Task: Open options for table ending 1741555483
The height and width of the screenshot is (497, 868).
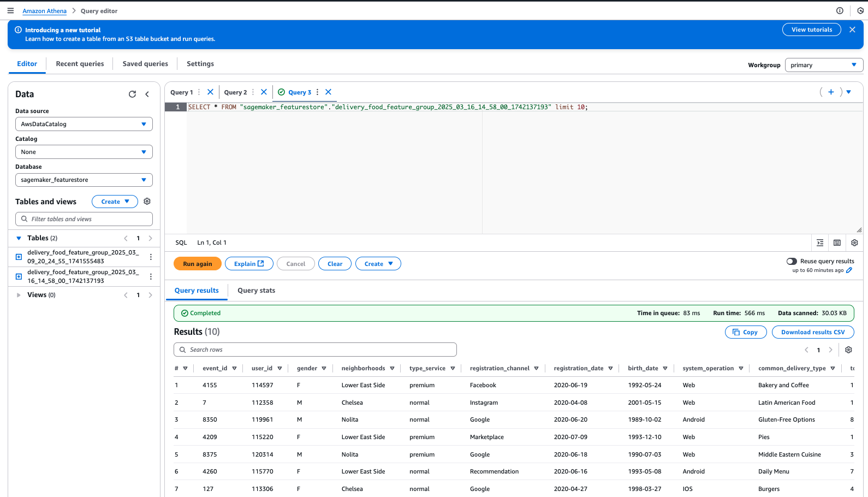Action: tap(151, 257)
